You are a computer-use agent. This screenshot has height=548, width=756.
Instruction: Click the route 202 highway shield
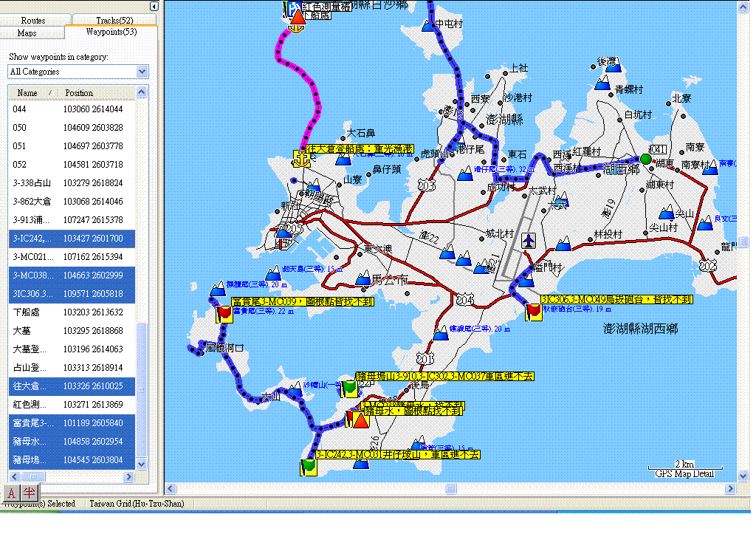pyautogui.click(x=708, y=266)
